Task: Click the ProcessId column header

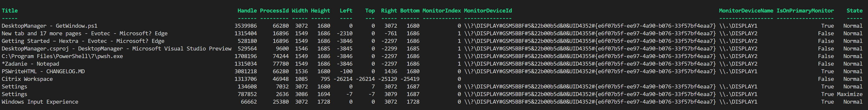Action: (274, 11)
